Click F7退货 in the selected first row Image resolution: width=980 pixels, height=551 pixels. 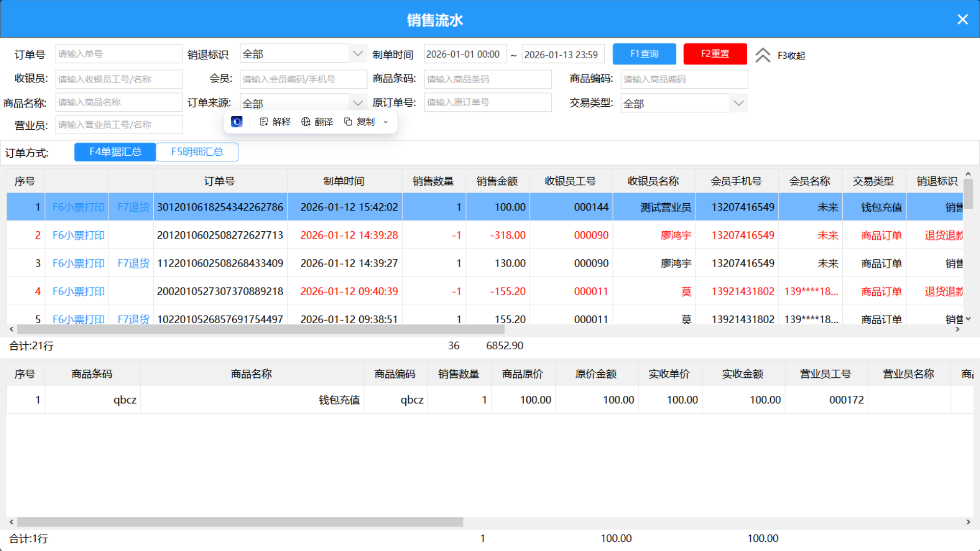[133, 207]
